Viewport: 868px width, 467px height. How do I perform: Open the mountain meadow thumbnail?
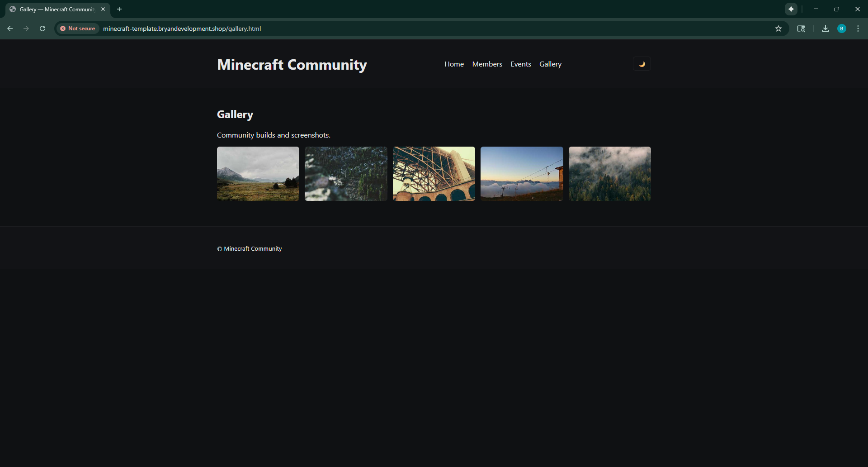pos(258,174)
